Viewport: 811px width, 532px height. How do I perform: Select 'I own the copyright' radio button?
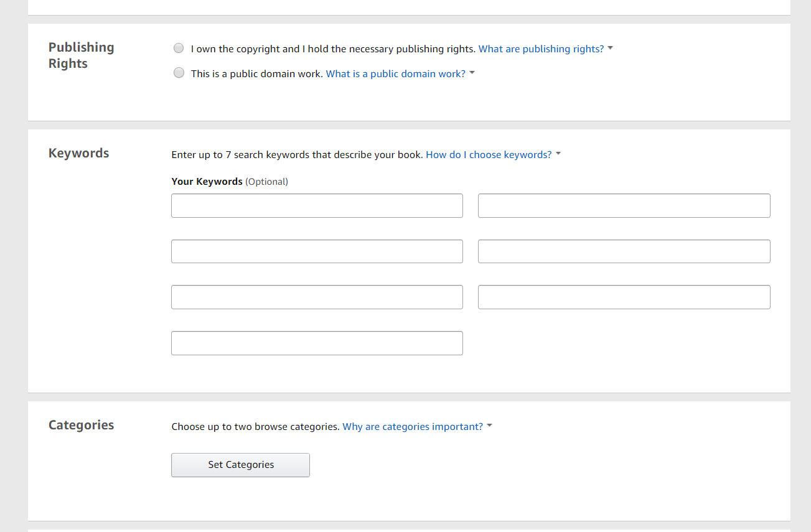pos(179,49)
